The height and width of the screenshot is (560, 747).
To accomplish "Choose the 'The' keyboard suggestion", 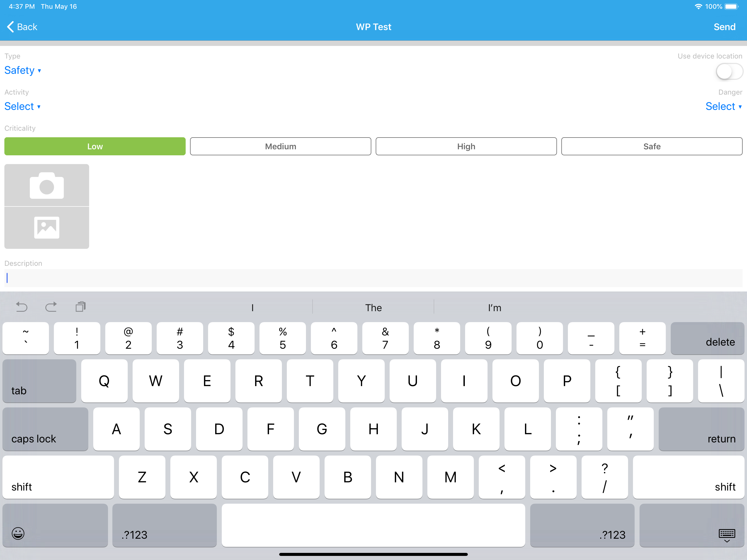I will point(373,308).
